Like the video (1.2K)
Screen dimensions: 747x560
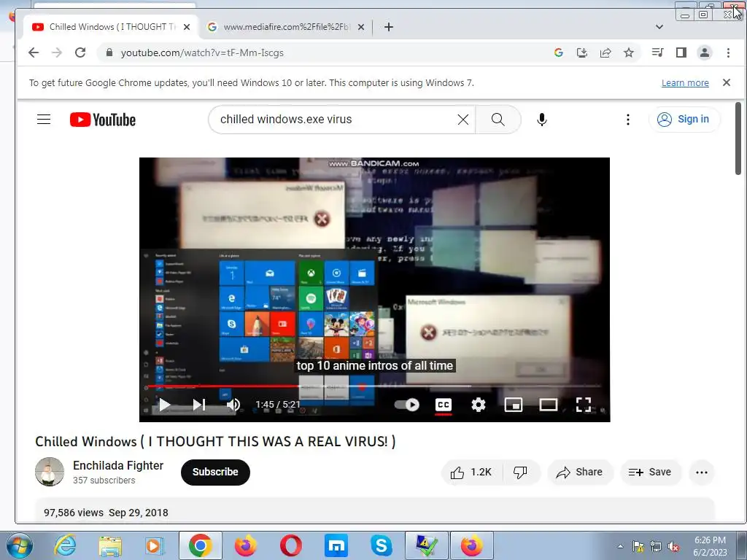tap(472, 472)
